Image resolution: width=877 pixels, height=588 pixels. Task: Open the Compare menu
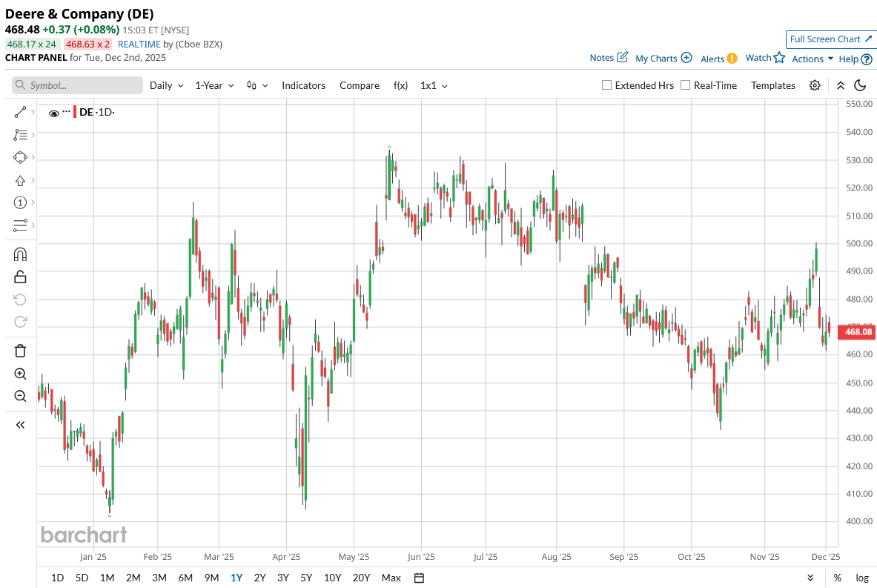tap(360, 85)
